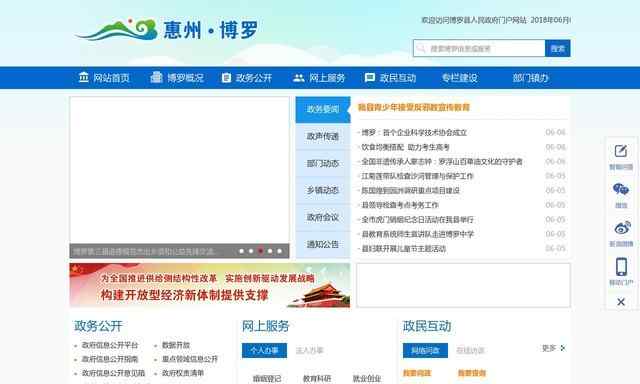640x384 pixels.
Task: Open the 婚姻登记 service item
Action: [x=267, y=379]
